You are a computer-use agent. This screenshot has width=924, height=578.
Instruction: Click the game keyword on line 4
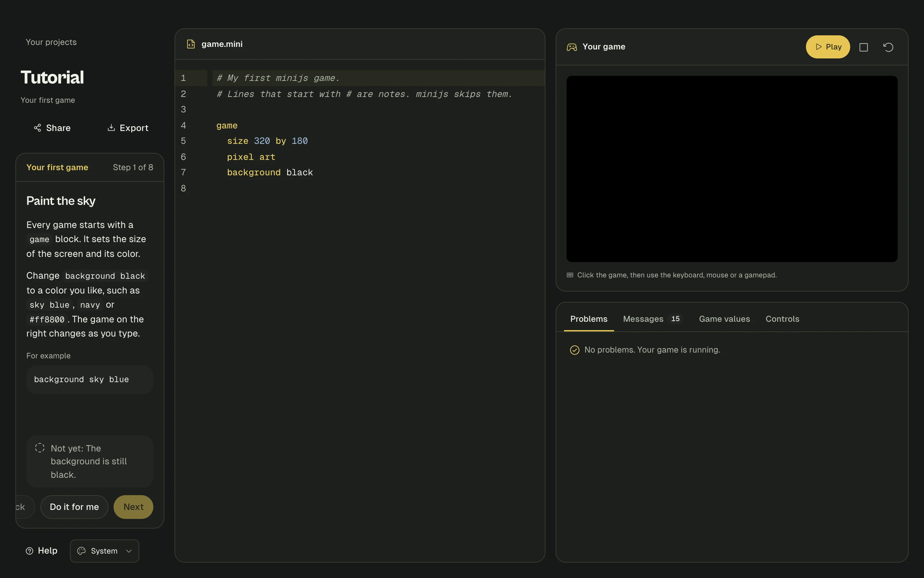[x=227, y=126]
